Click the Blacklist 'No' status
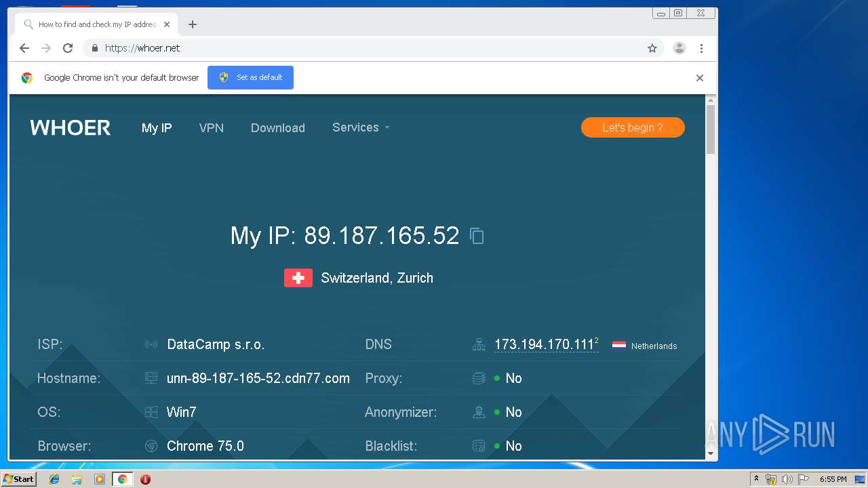Image resolution: width=868 pixels, height=488 pixels. point(513,446)
